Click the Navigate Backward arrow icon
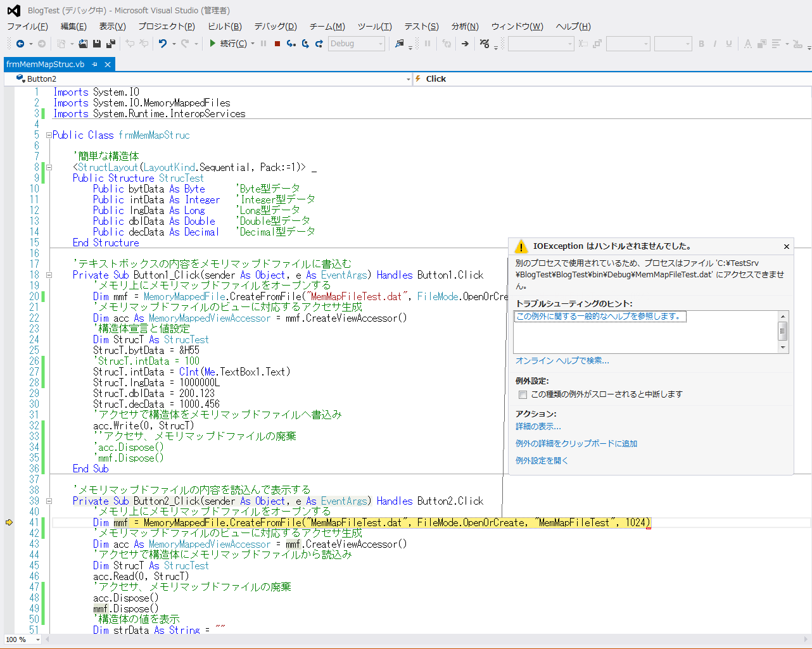The width and height of the screenshot is (812, 649). click(x=20, y=44)
